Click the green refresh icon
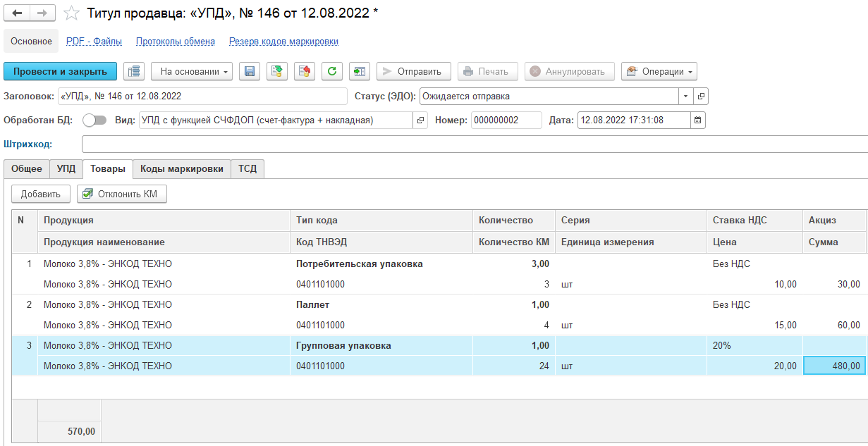Viewport: 868px width, 446px height. pyautogui.click(x=332, y=71)
